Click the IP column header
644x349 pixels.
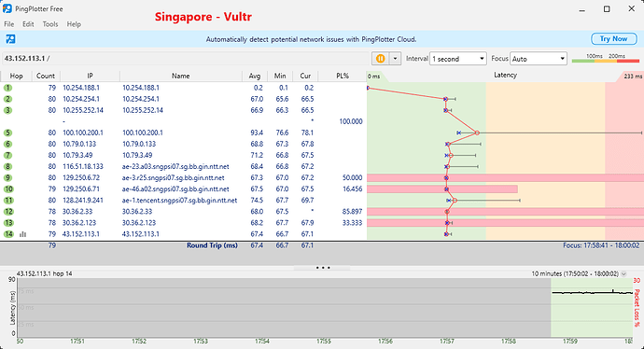pyautogui.click(x=90, y=76)
